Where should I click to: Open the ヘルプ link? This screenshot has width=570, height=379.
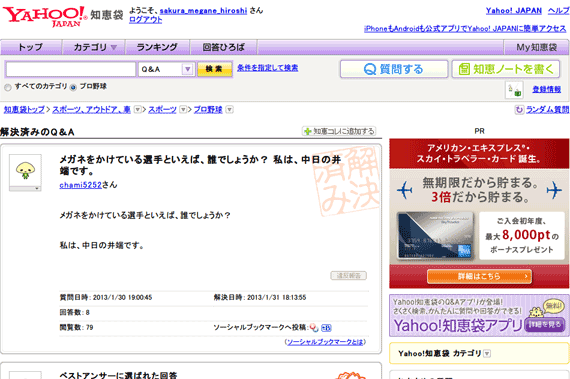click(558, 11)
